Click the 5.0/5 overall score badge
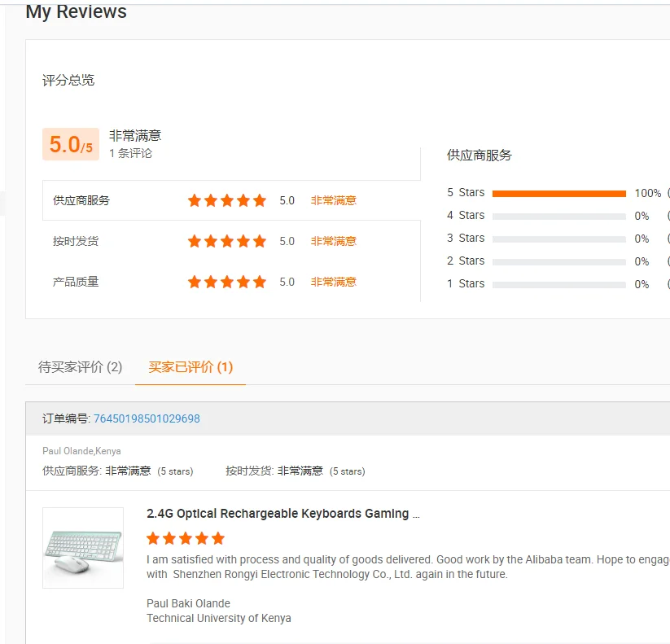The image size is (670, 644). coord(71,145)
